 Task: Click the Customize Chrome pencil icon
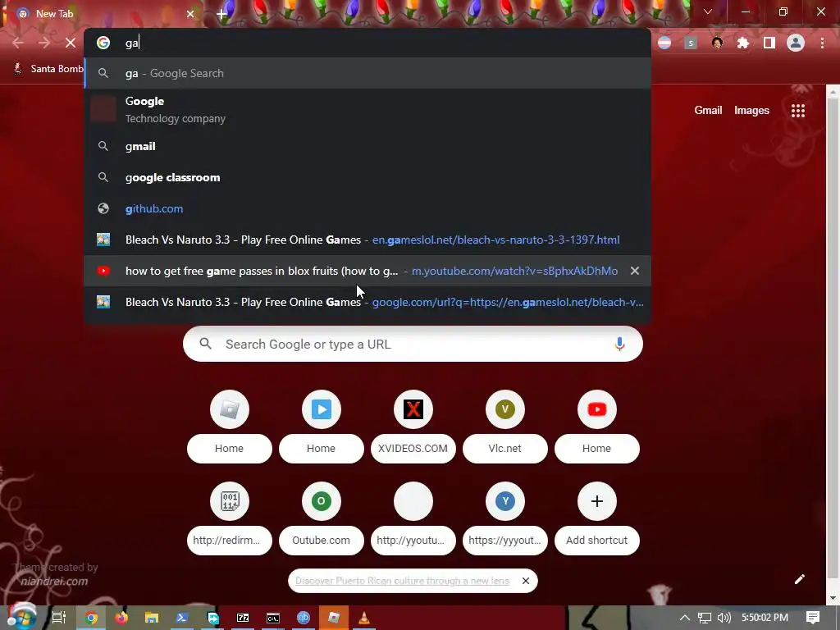coord(799,579)
